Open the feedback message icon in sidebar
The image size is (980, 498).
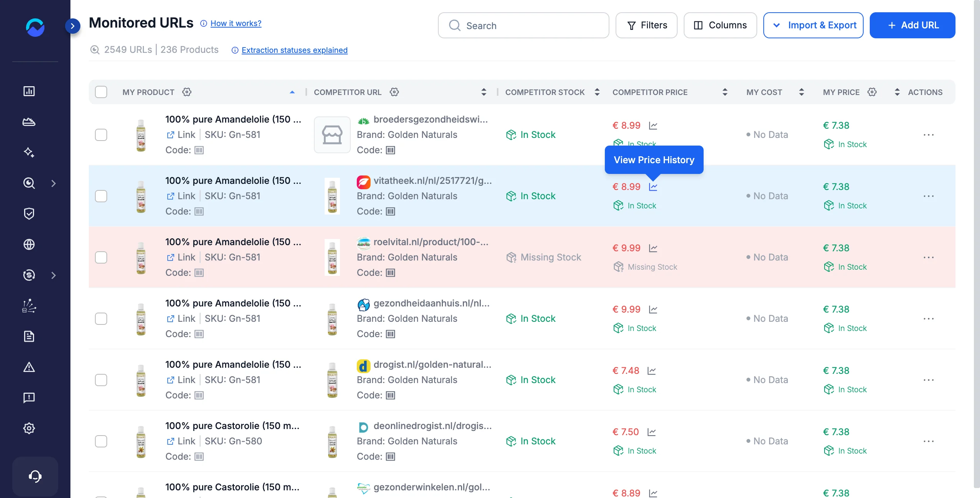click(29, 398)
